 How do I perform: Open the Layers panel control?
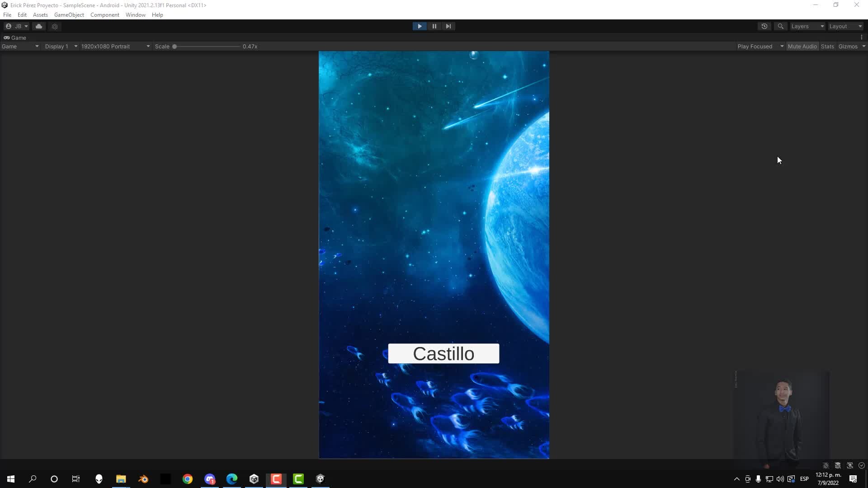click(x=807, y=26)
